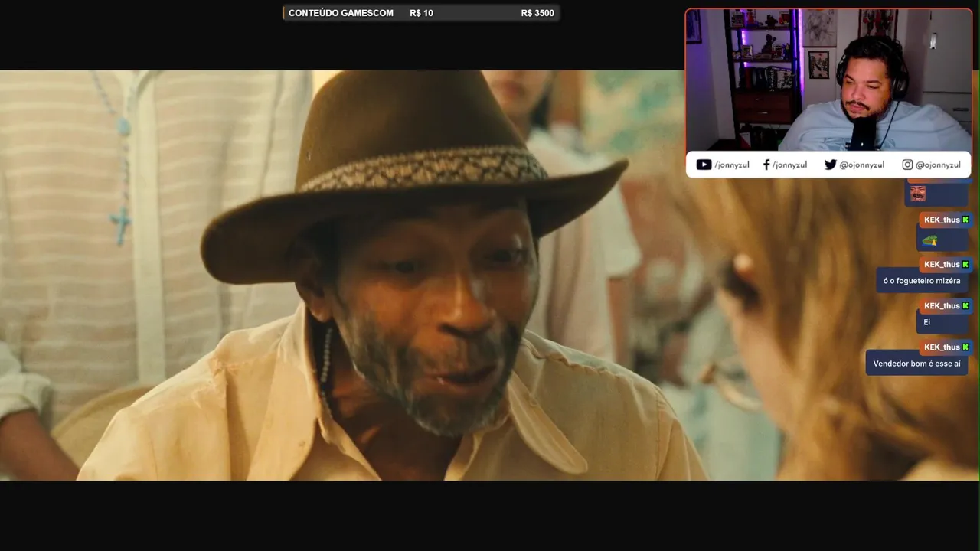Click the laughing face emote in chat
This screenshot has height=551, width=980.
[x=918, y=193]
